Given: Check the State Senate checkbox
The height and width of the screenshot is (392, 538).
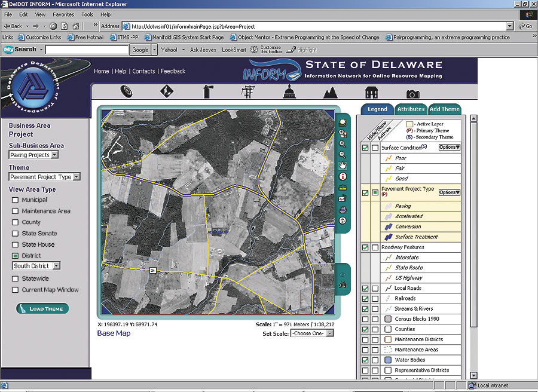Looking at the screenshot, I should (x=15, y=233).
